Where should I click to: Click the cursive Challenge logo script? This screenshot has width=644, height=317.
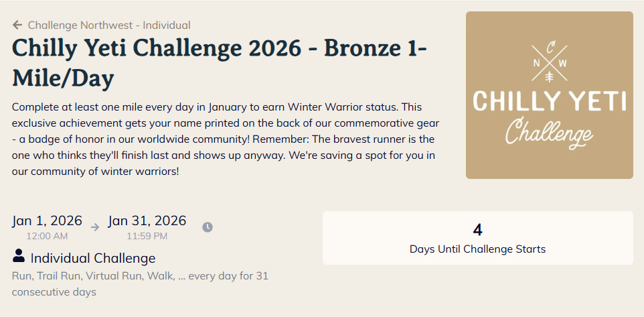tap(549, 131)
